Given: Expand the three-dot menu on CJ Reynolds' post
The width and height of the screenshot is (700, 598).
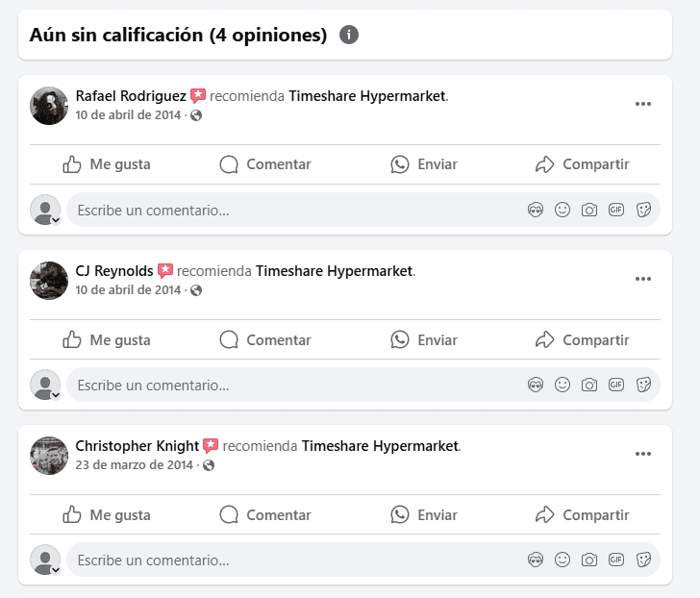Looking at the screenshot, I should [x=643, y=279].
